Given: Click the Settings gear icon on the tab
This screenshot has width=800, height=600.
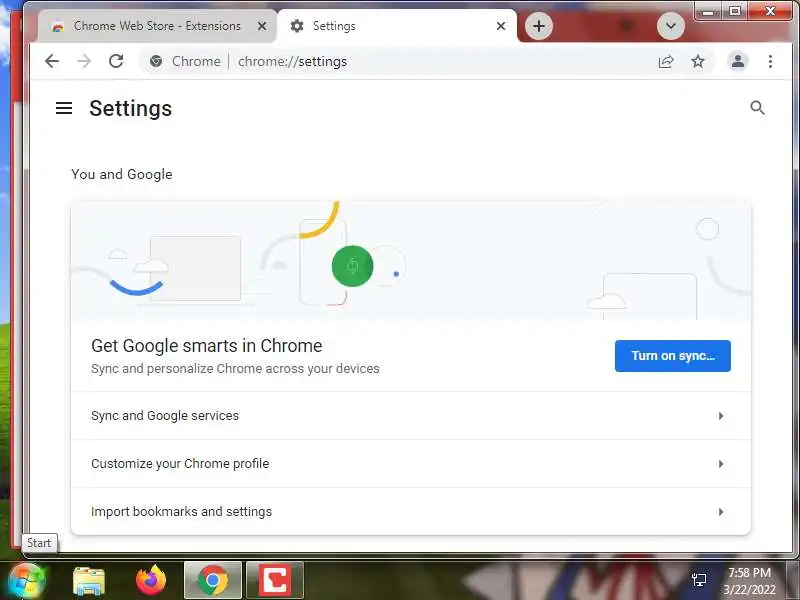Looking at the screenshot, I should tap(297, 26).
